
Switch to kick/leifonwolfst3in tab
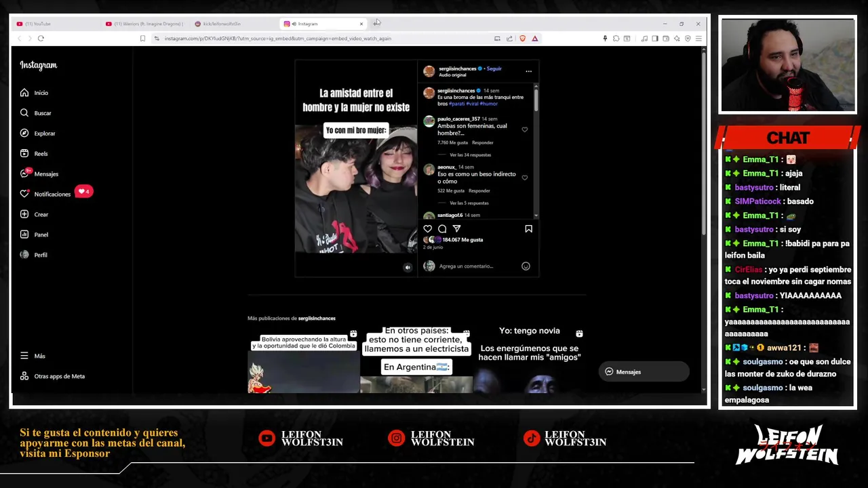coord(234,24)
